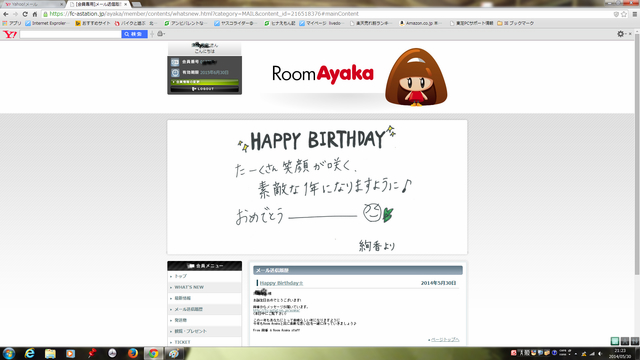
Task: Click the network signal tray icon
Action: [x=592, y=353]
